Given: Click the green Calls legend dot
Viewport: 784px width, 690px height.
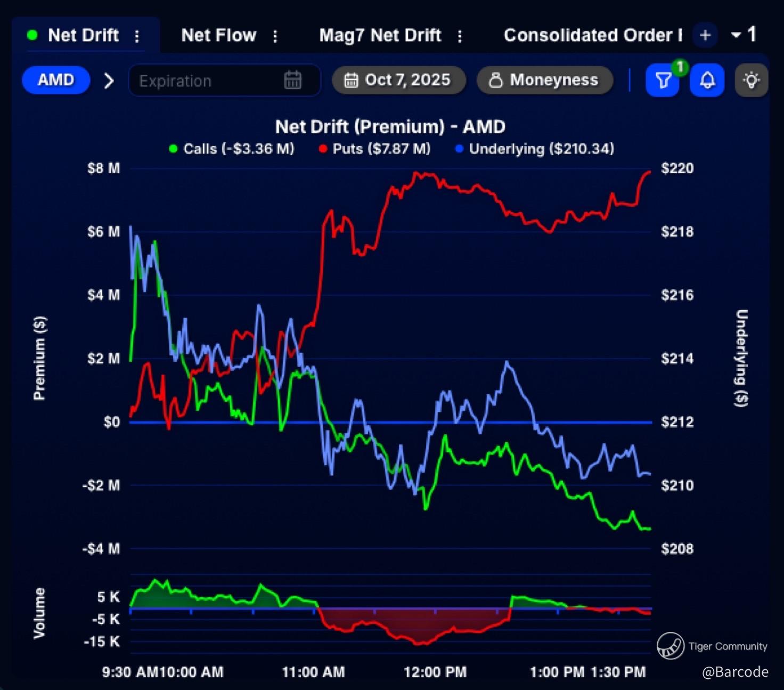Looking at the screenshot, I should tap(173, 149).
